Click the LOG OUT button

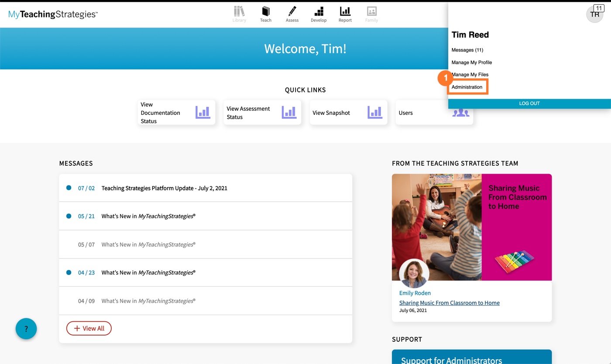[529, 103]
